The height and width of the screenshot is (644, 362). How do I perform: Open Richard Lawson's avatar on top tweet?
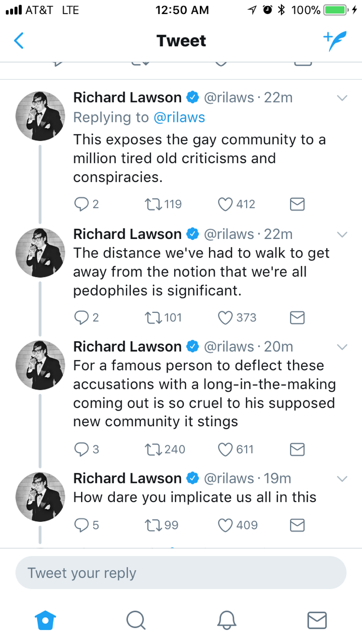click(x=40, y=116)
